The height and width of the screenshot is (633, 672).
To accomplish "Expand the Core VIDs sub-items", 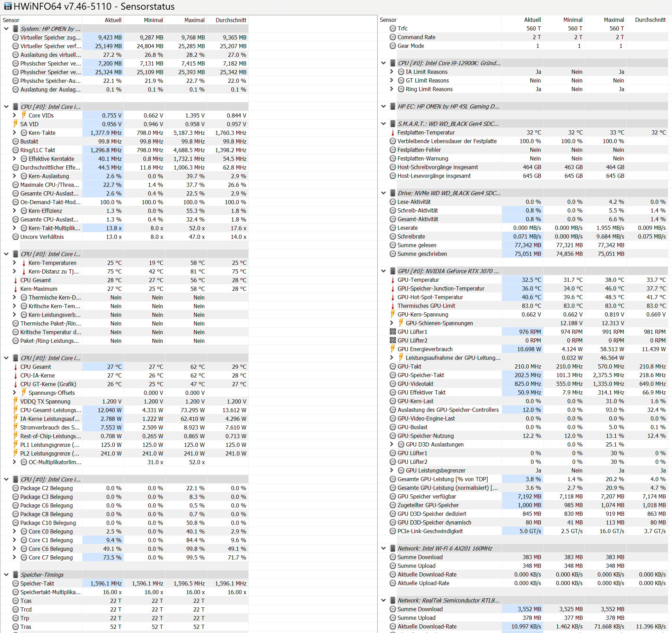I will point(14,115).
